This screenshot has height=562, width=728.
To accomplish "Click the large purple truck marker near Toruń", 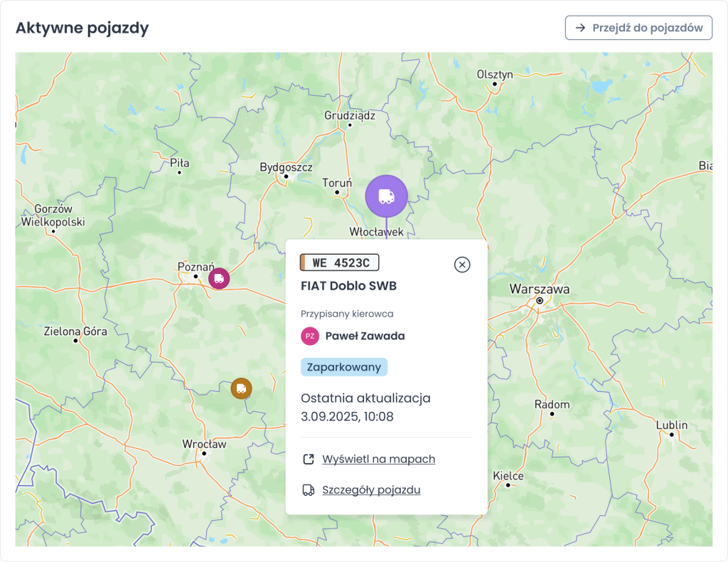I will coord(386,196).
